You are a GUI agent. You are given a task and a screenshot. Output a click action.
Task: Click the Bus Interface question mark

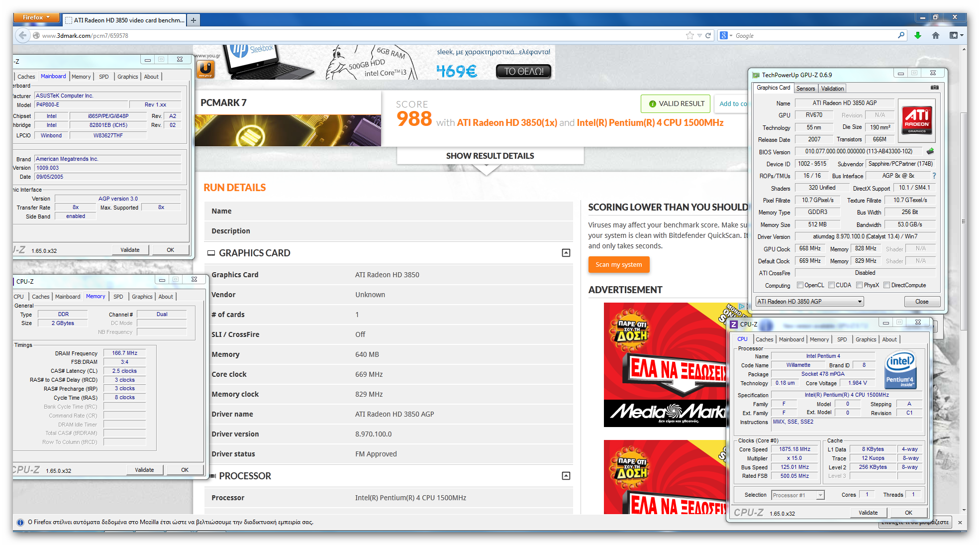pos(934,176)
